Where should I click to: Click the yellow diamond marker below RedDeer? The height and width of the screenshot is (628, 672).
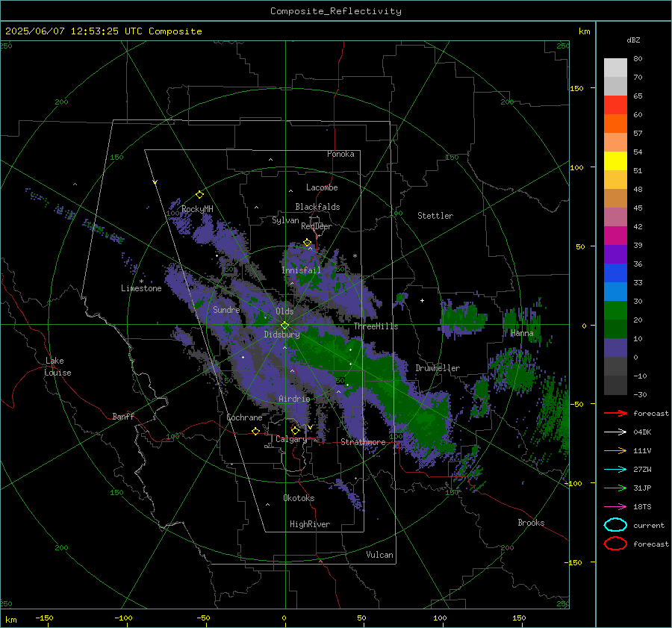point(307,243)
